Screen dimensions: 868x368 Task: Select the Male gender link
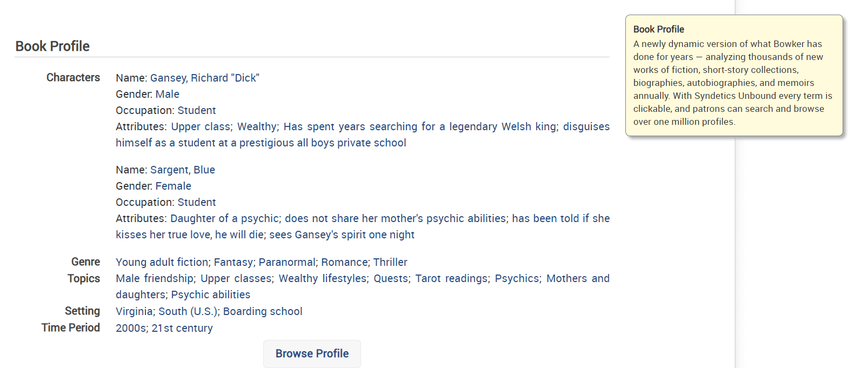(x=168, y=94)
